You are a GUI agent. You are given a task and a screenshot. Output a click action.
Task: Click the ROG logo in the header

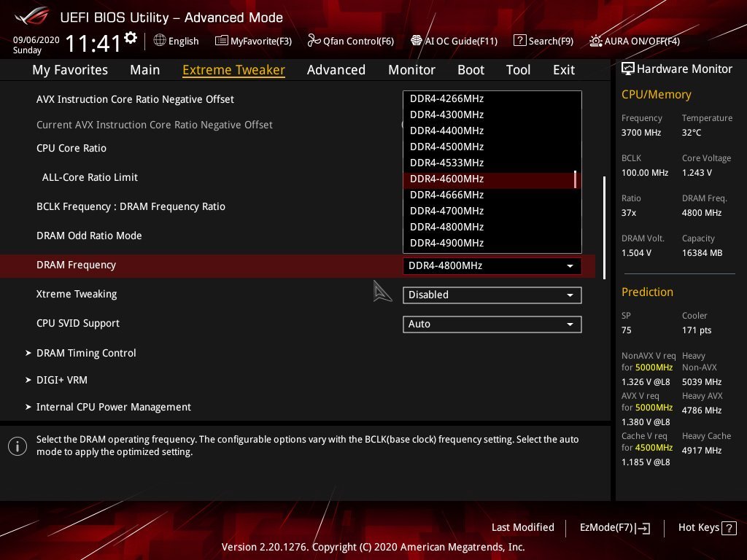(x=32, y=16)
